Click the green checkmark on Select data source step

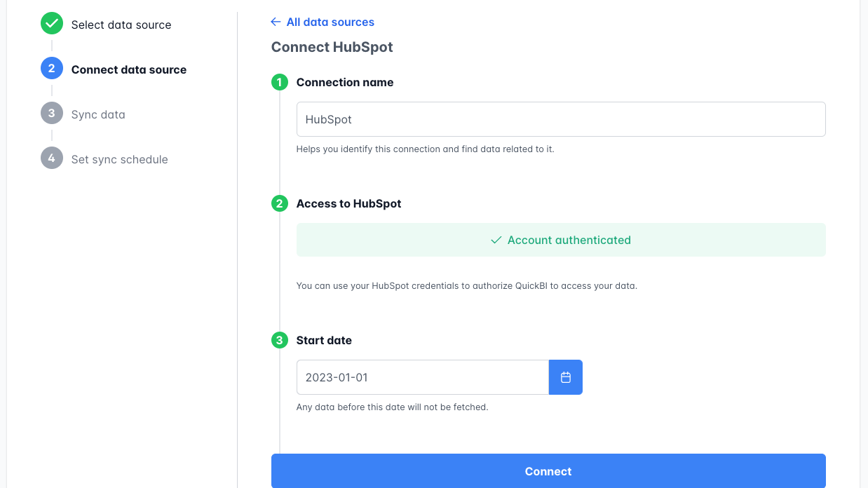pos(51,23)
